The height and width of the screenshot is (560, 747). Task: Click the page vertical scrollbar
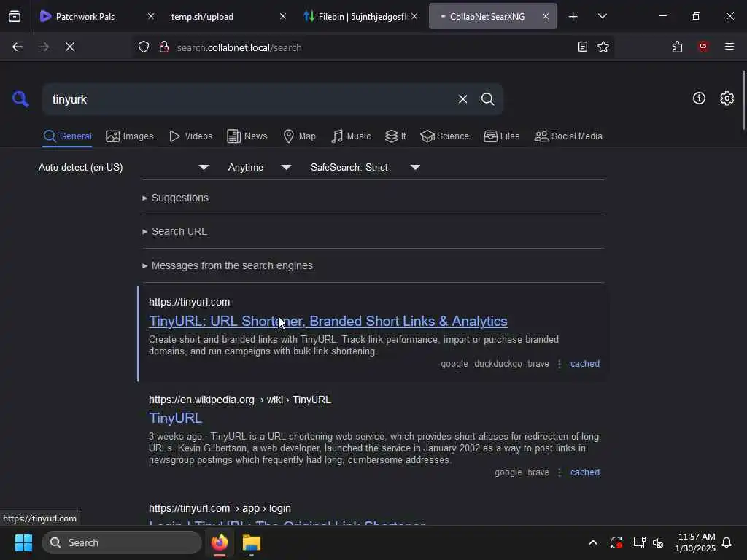click(743, 100)
